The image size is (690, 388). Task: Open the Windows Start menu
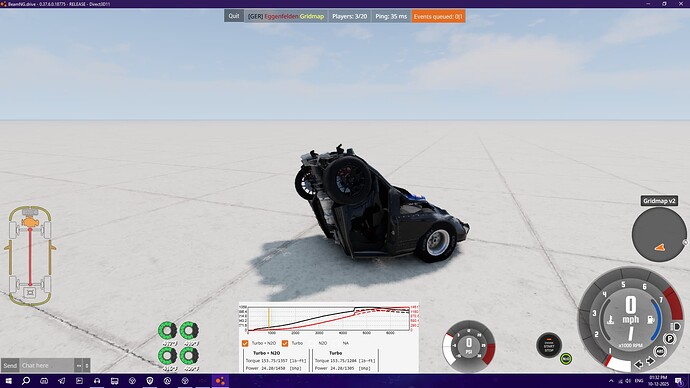tap(8, 381)
